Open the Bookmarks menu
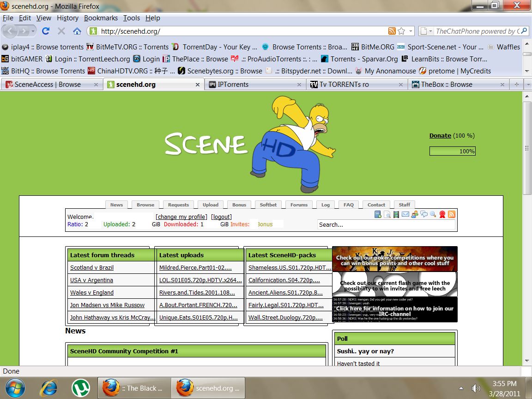532x399 pixels. coord(101,18)
